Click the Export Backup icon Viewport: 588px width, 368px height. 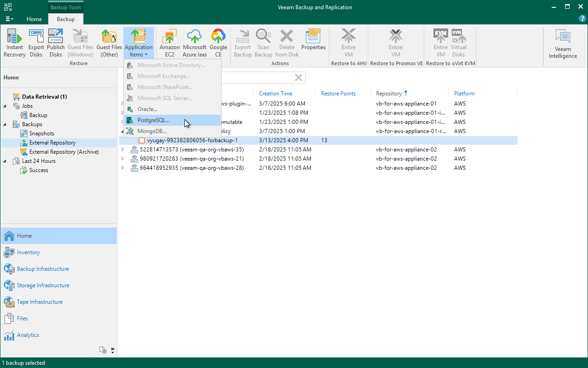243,43
